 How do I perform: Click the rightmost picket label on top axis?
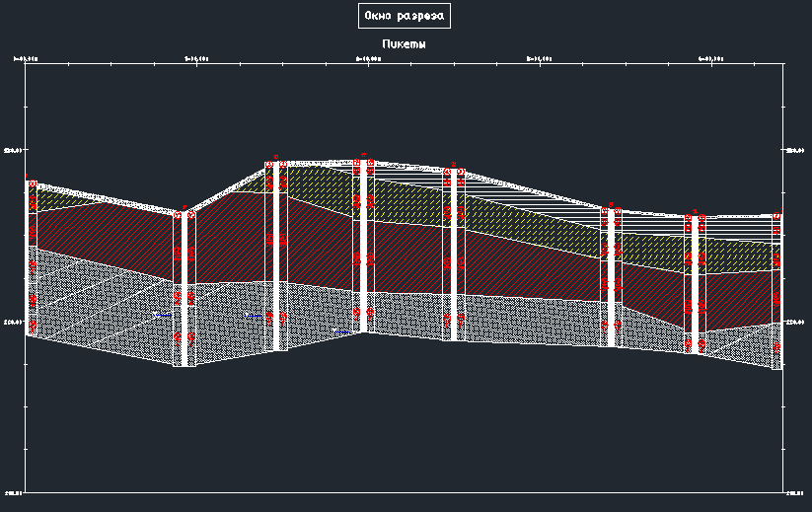coord(711,59)
